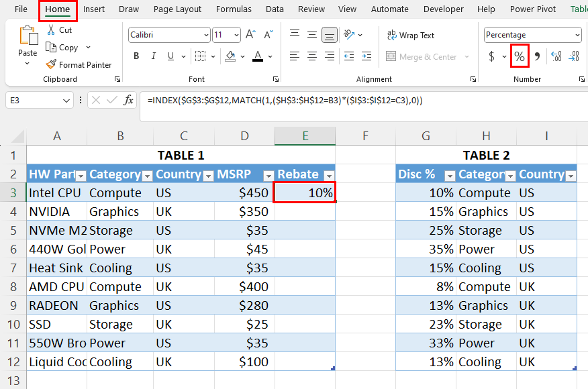Click inside the formula bar INDEX formula

pyautogui.click(x=285, y=101)
